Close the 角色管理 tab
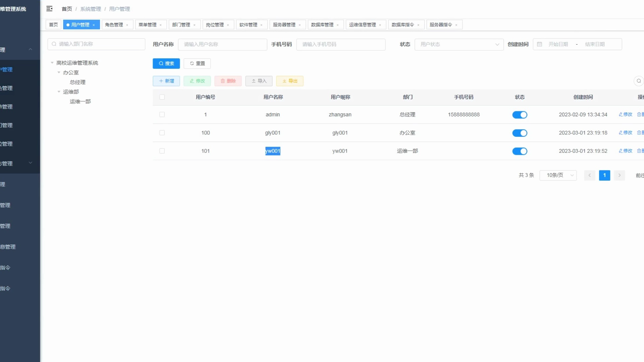 point(127,25)
